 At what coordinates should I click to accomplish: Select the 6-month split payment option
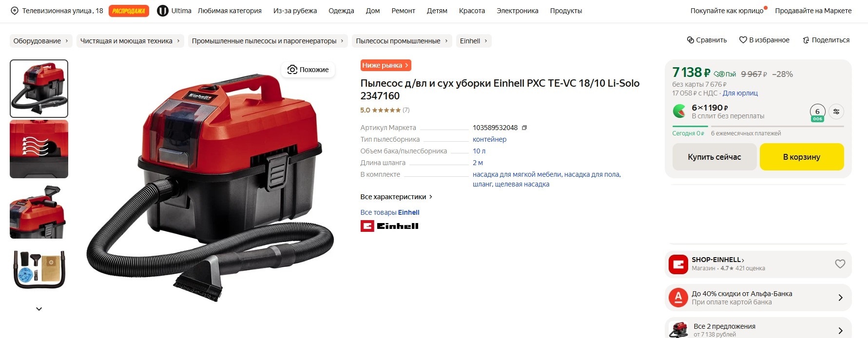point(817,113)
